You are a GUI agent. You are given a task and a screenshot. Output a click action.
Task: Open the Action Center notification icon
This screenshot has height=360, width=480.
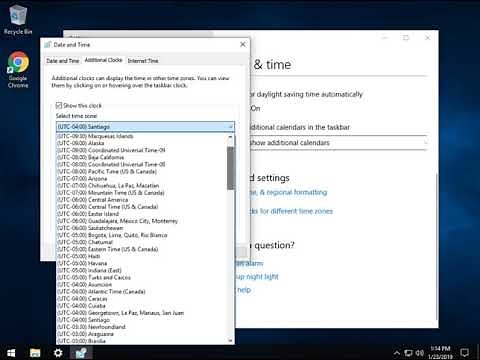(464, 353)
